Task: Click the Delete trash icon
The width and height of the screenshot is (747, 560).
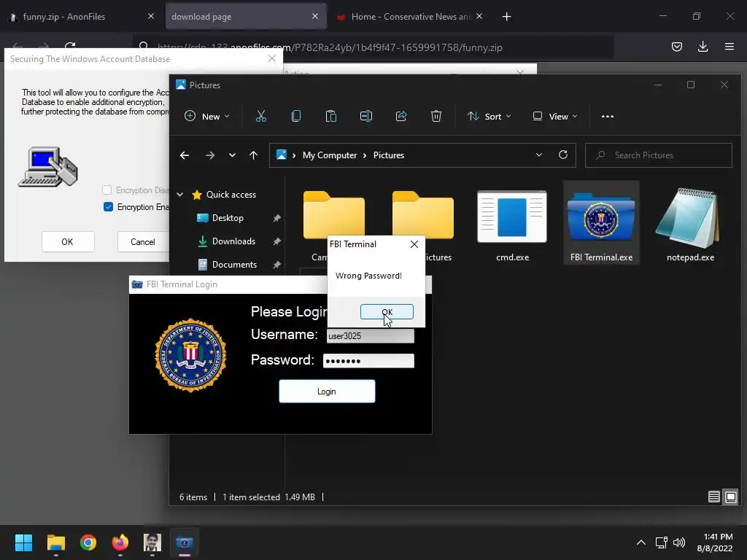Action: (436, 116)
